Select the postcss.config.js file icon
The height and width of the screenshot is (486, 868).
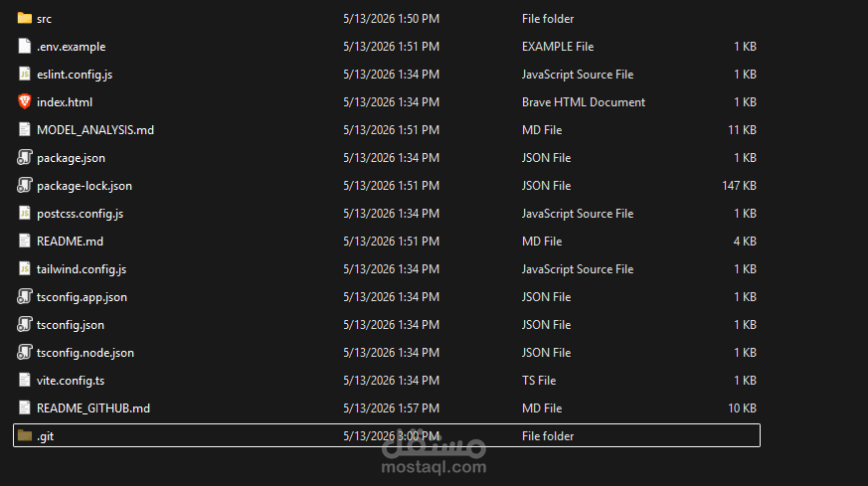[x=24, y=213]
